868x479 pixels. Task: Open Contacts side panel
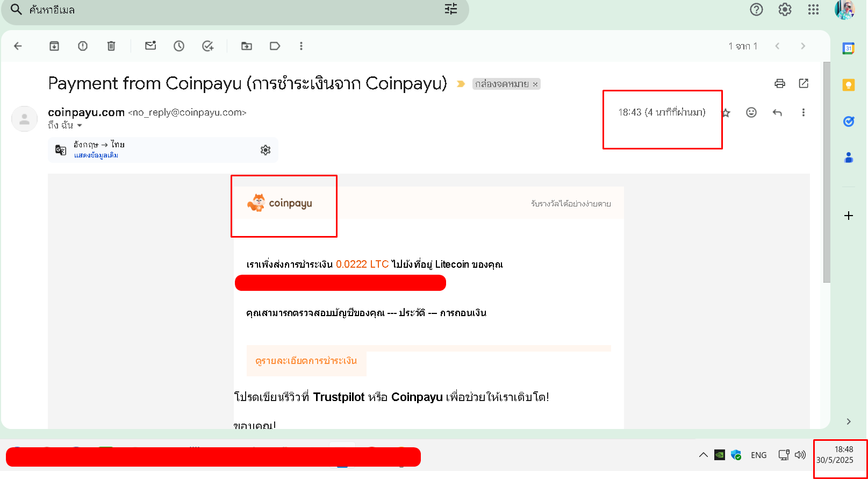click(849, 158)
